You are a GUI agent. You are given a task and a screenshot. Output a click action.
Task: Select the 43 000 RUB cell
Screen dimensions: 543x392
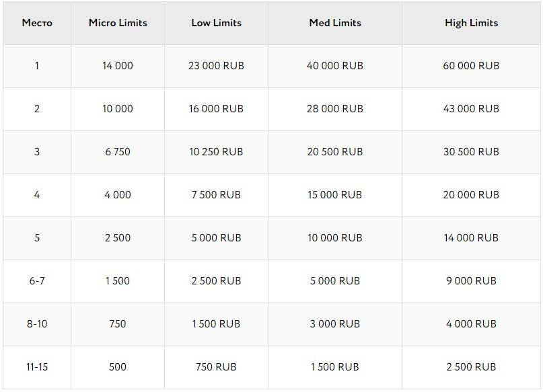point(471,109)
